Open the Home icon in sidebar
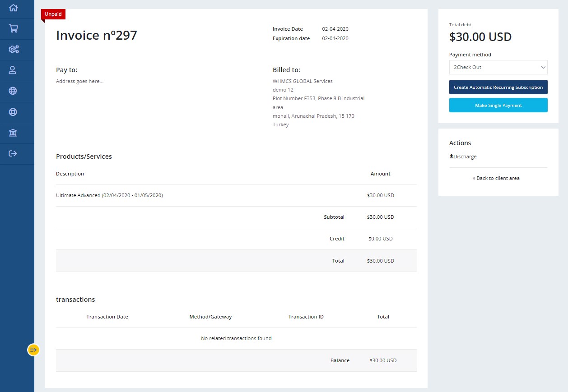 13,8
